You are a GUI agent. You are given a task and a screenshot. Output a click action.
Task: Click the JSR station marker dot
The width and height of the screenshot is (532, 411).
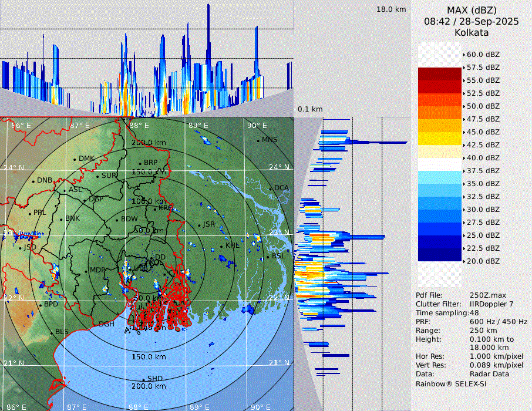(199, 225)
